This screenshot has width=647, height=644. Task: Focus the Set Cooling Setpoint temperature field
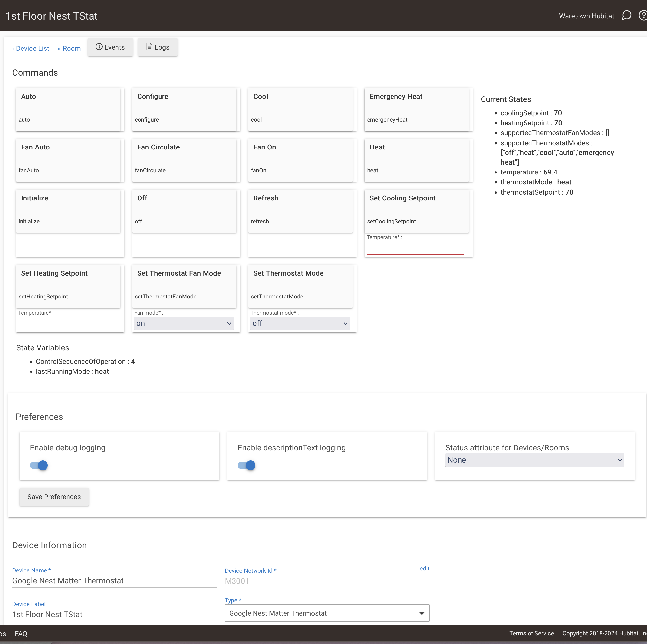[x=415, y=249]
